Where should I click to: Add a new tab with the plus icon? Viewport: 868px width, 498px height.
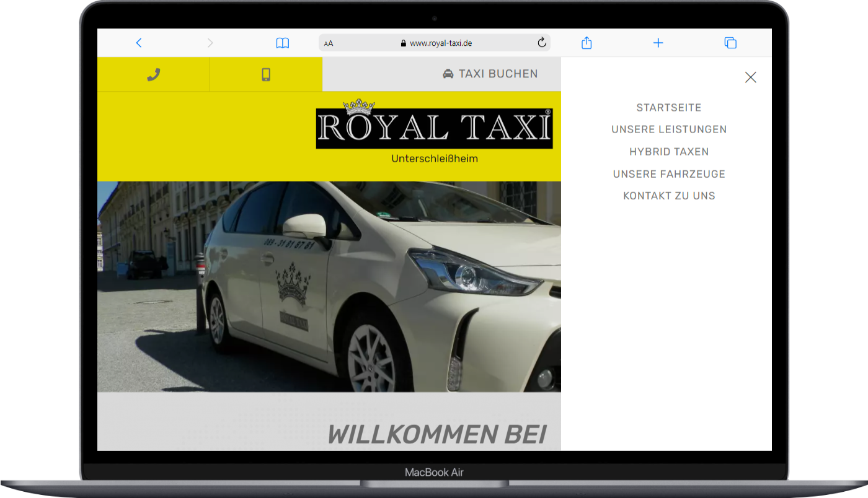click(658, 43)
